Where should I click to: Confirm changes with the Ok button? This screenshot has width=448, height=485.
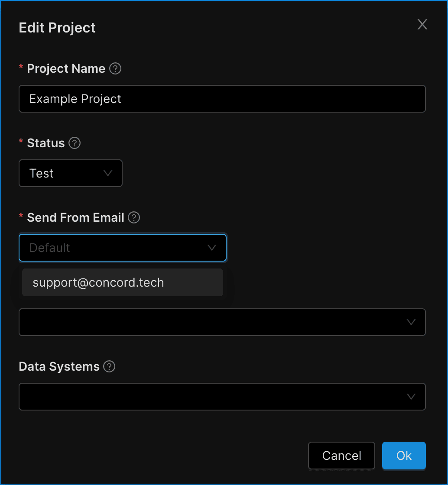[x=404, y=456]
